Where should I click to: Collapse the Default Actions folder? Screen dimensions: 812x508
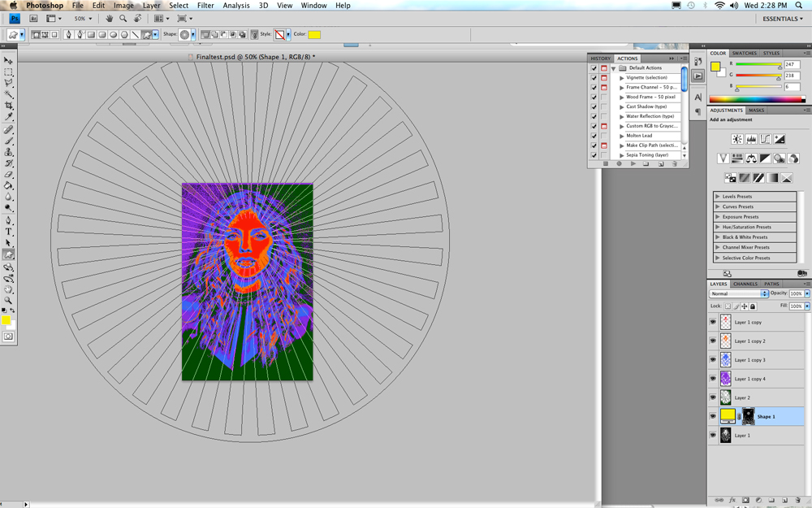click(x=613, y=68)
